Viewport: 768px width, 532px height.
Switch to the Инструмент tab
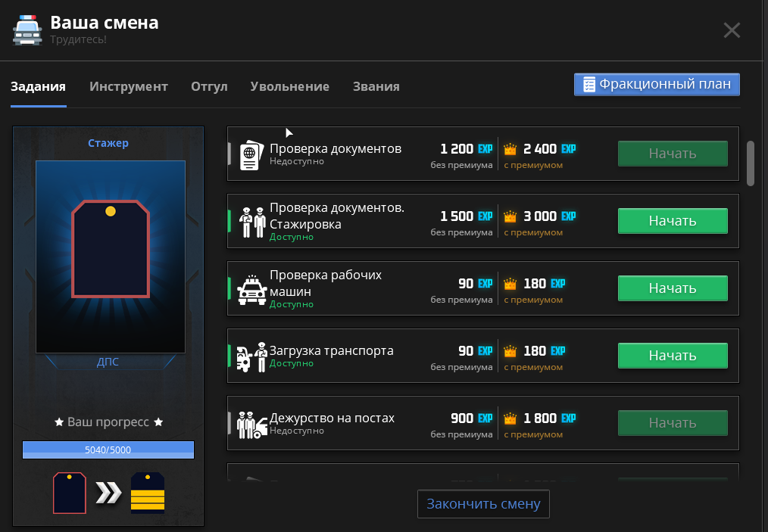click(129, 86)
